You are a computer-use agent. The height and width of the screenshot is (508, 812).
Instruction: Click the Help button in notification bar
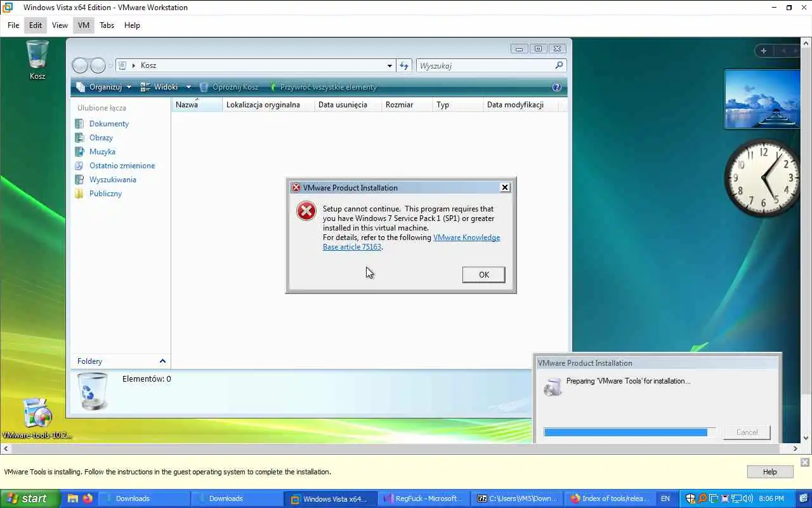[770, 472]
